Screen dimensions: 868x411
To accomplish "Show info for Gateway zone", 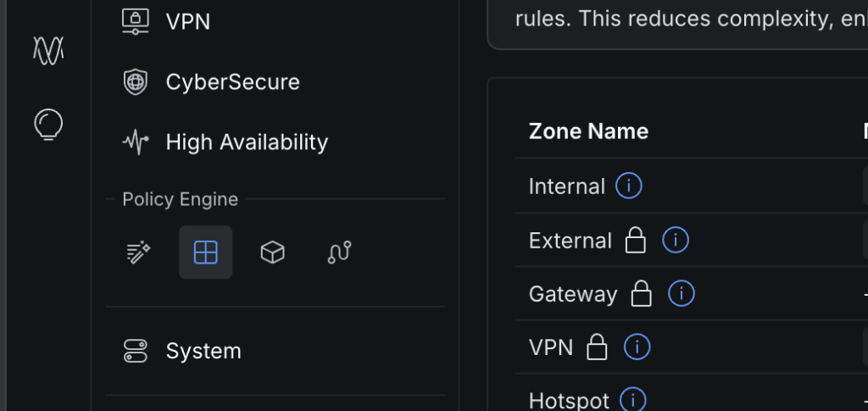I will (x=682, y=293).
